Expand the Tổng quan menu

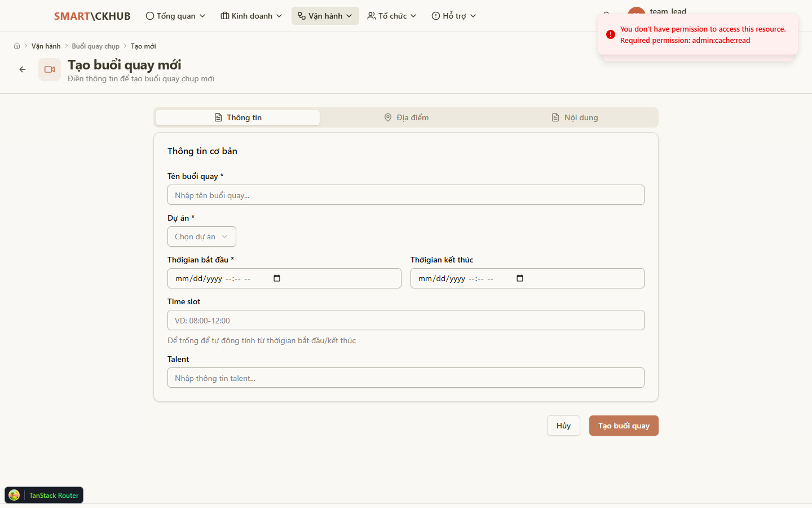tap(175, 16)
